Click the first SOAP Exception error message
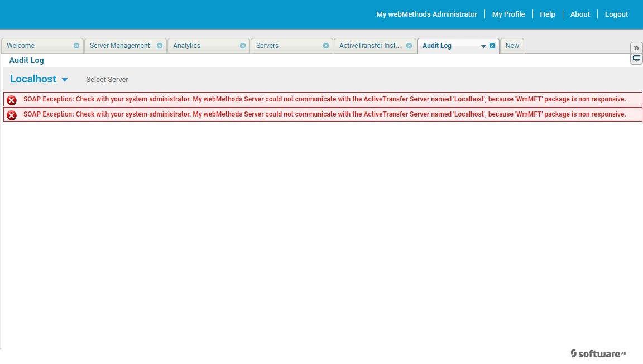The height and width of the screenshot is (364, 643). pos(325,99)
